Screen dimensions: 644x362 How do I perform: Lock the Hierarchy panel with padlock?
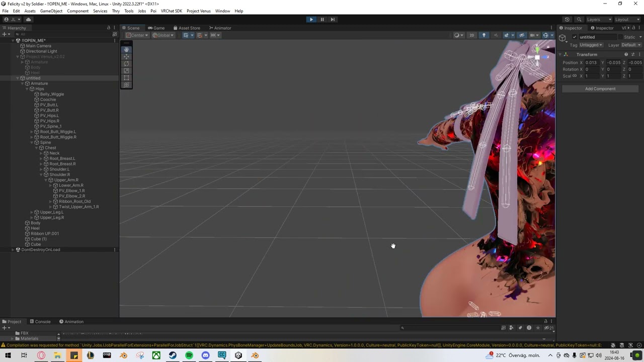[x=108, y=28]
